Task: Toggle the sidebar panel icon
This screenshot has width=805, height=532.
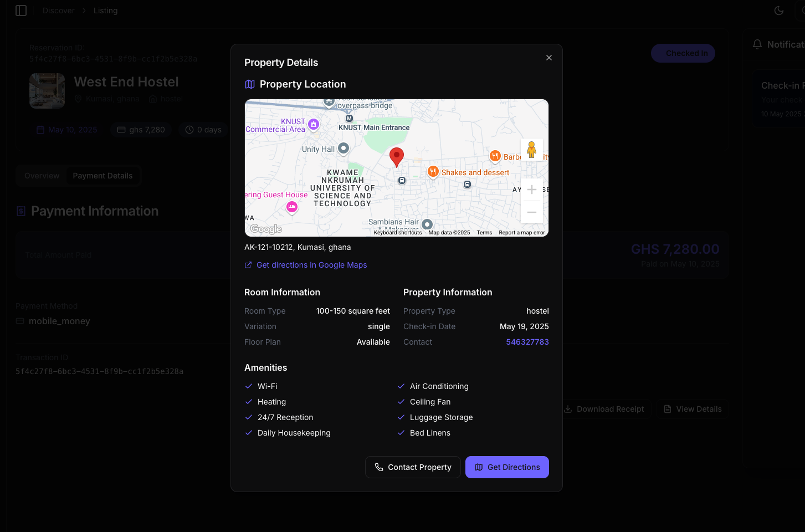Action: click(x=21, y=11)
